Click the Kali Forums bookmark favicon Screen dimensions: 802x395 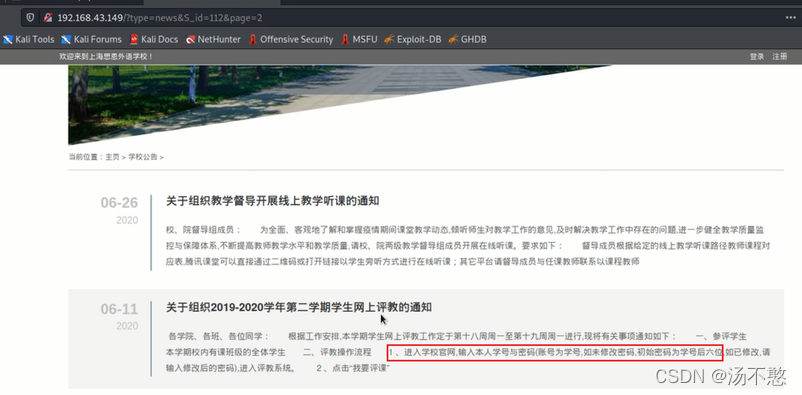(x=66, y=39)
